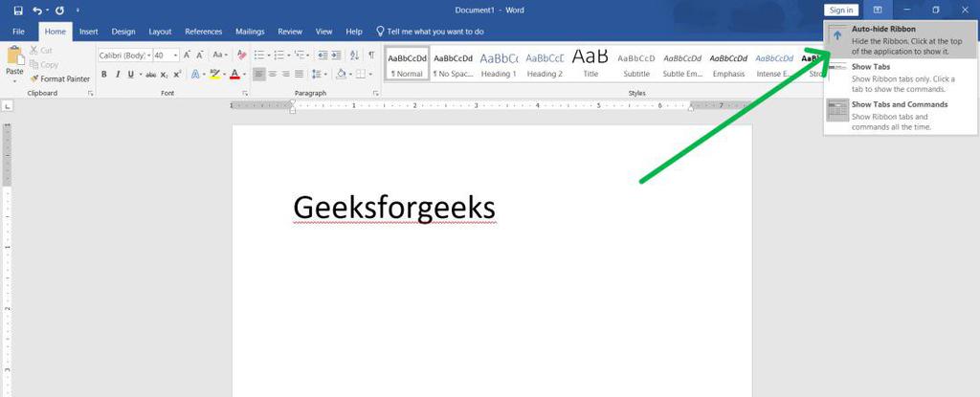980x397 pixels.
Task: Choose Auto-hide Ribbon option
Action: click(900, 40)
